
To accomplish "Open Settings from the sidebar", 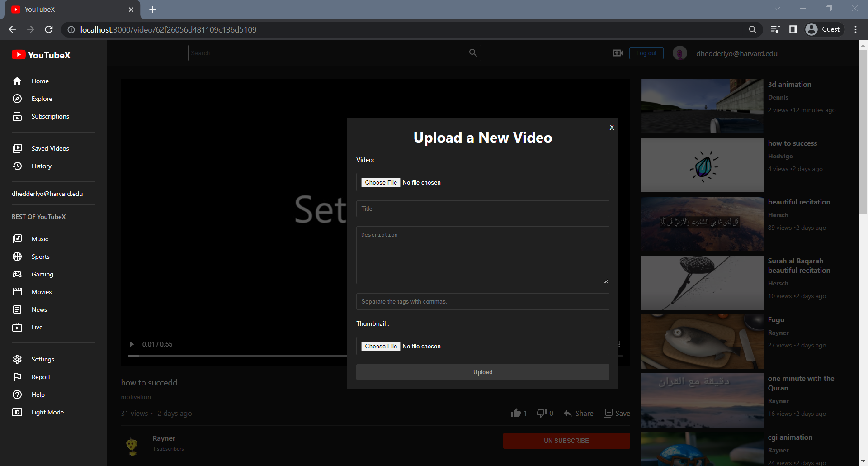I will pos(43,359).
